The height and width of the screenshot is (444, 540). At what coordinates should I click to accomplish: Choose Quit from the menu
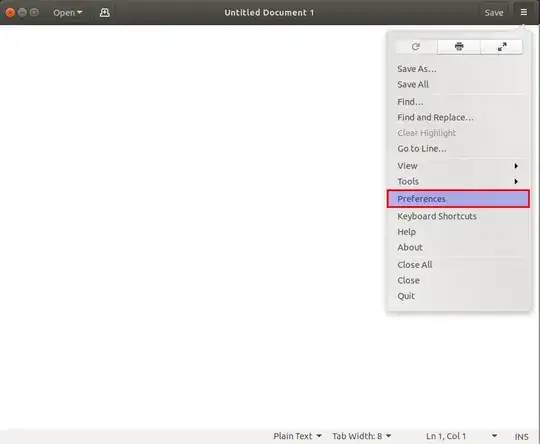(x=458, y=296)
